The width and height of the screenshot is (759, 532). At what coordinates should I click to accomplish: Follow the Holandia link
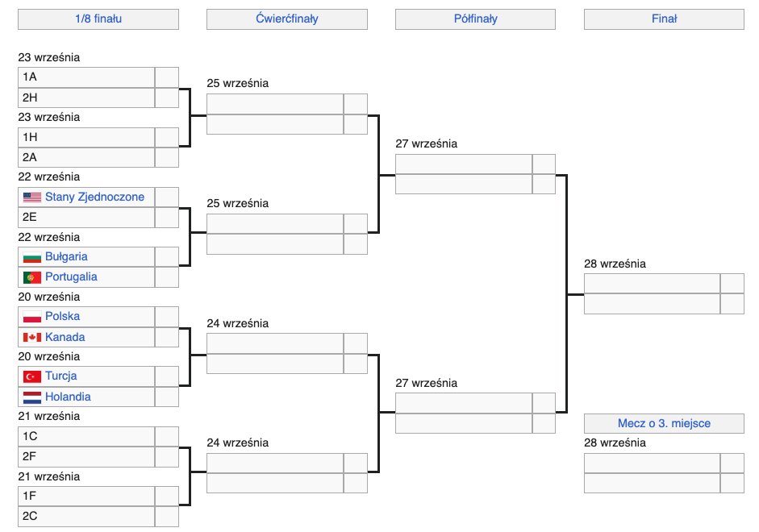click(68, 397)
